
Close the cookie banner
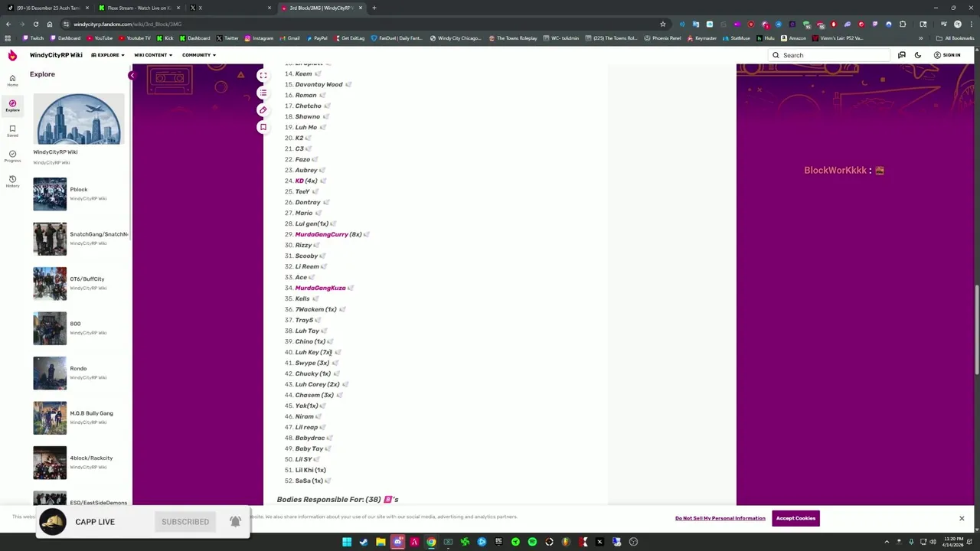[962, 518]
